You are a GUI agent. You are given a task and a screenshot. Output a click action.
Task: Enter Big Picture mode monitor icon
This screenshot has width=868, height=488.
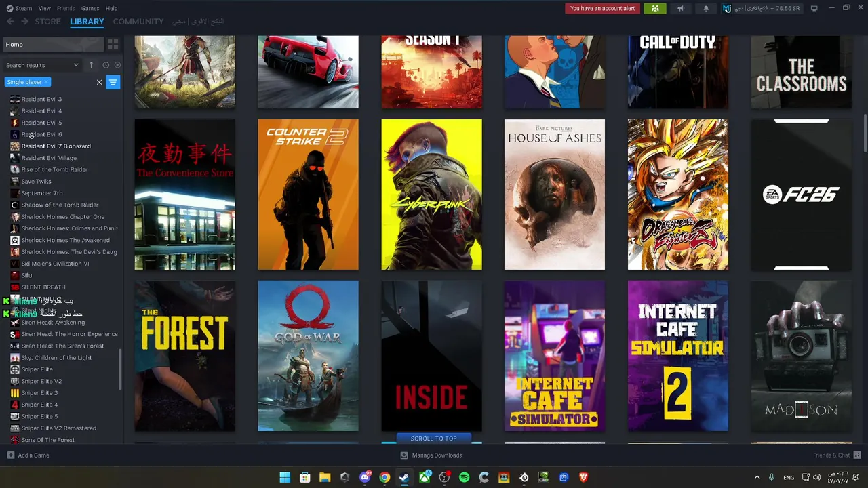(x=814, y=8)
